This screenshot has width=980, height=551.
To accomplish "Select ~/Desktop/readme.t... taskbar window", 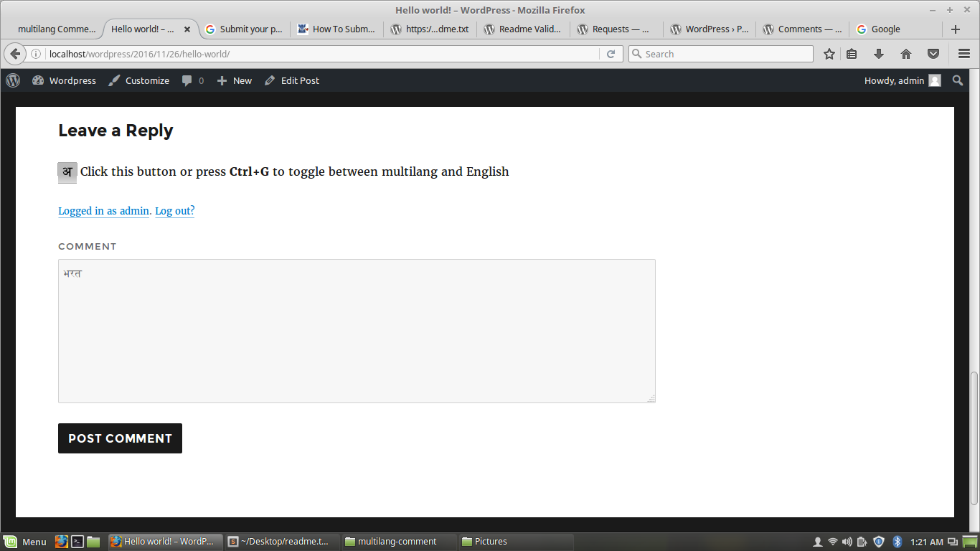I will [282, 542].
